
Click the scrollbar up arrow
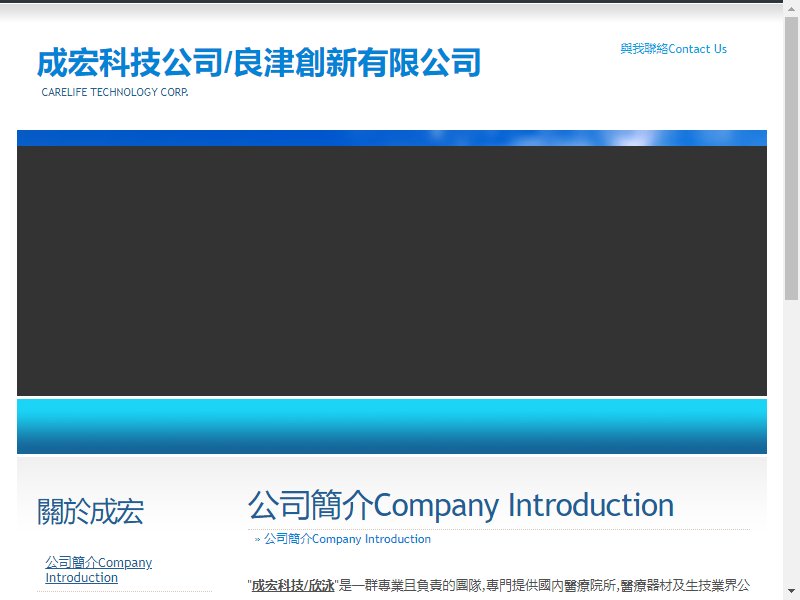791,10
